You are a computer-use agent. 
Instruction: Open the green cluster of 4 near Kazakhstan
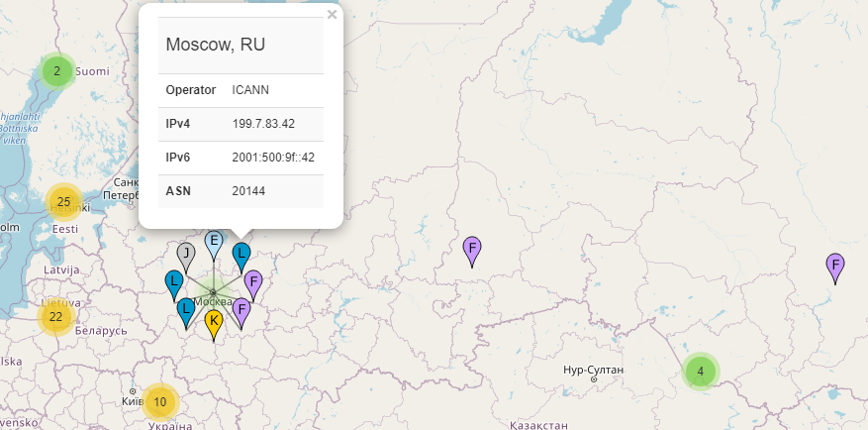click(x=701, y=373)
